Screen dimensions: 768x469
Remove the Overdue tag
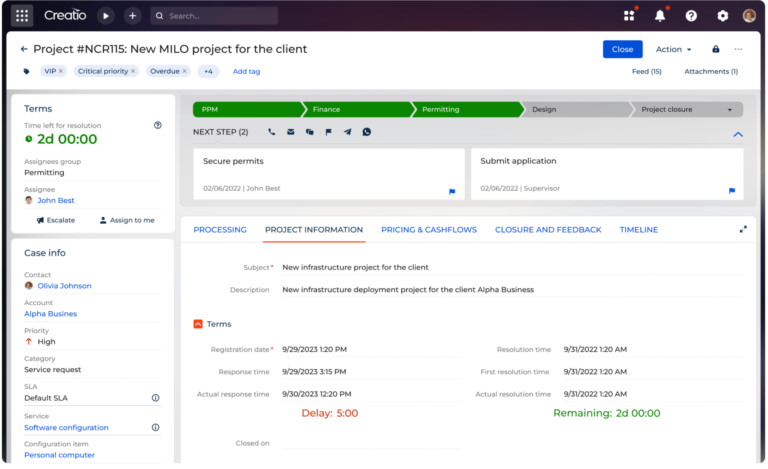[185, 71]
